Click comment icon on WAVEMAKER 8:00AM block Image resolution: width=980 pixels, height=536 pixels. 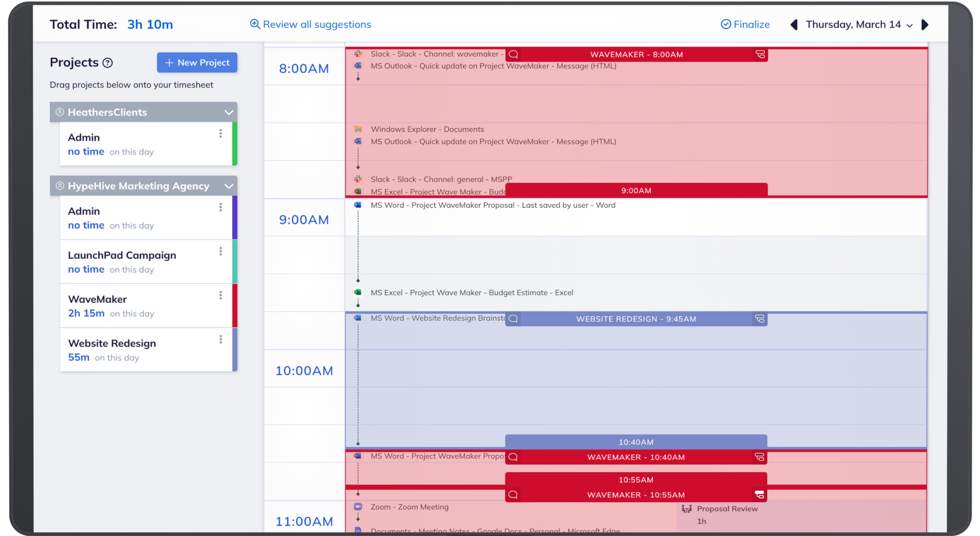coord(513,54)
